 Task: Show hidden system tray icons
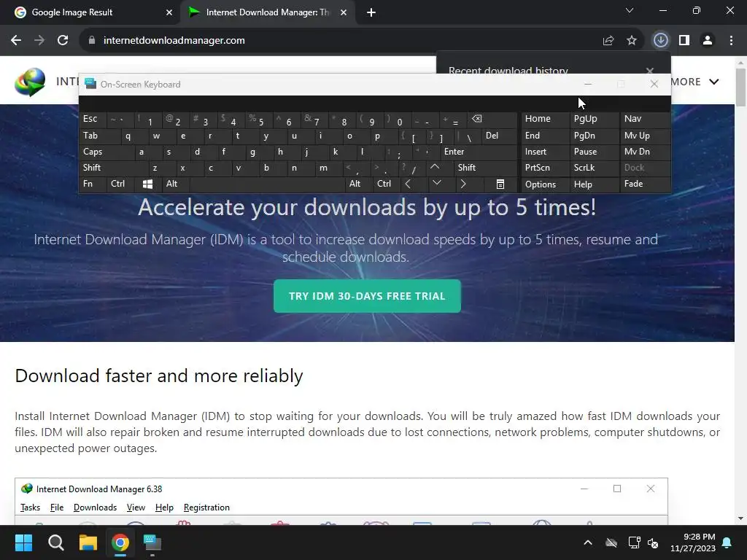point(588,542)
